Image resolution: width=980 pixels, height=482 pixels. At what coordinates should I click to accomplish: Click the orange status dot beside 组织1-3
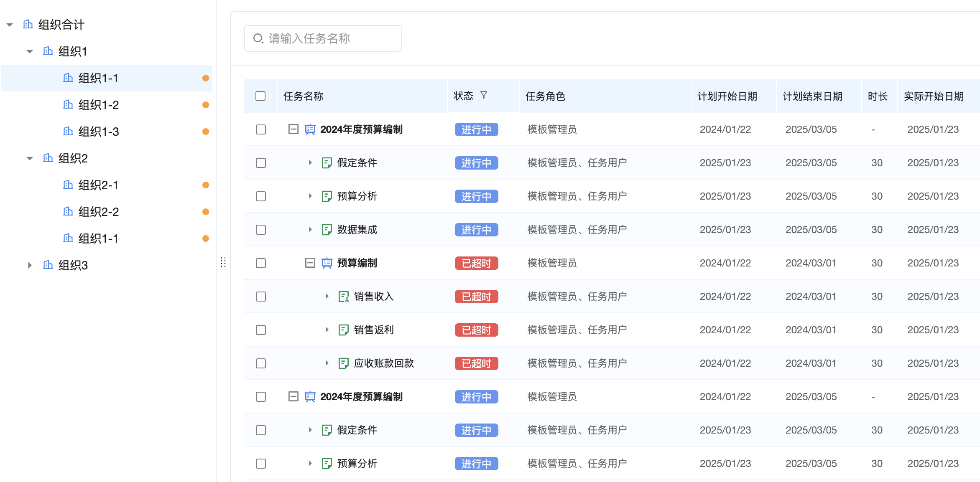click(206, 131)
